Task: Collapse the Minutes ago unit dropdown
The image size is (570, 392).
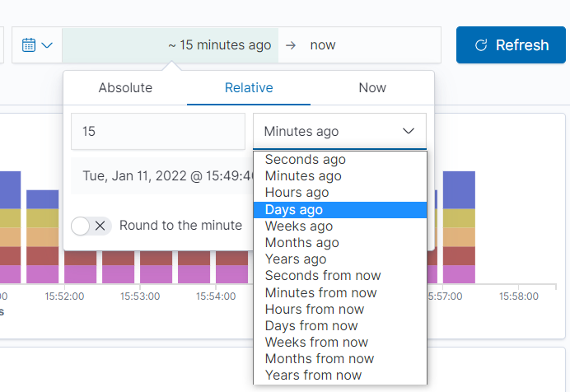Action: pyautogui.click(x=339, y=132)
